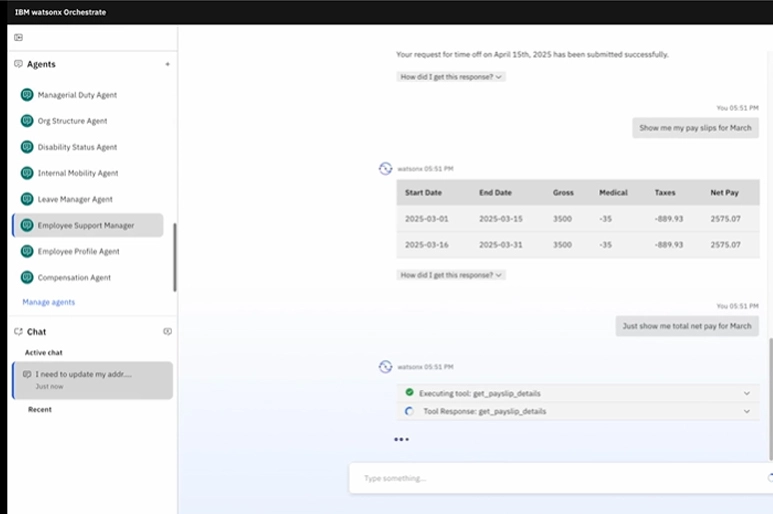This screenshot has width=773, height=514.
Task: Click the time off submitted confirmation message
Action: point(532,55)
